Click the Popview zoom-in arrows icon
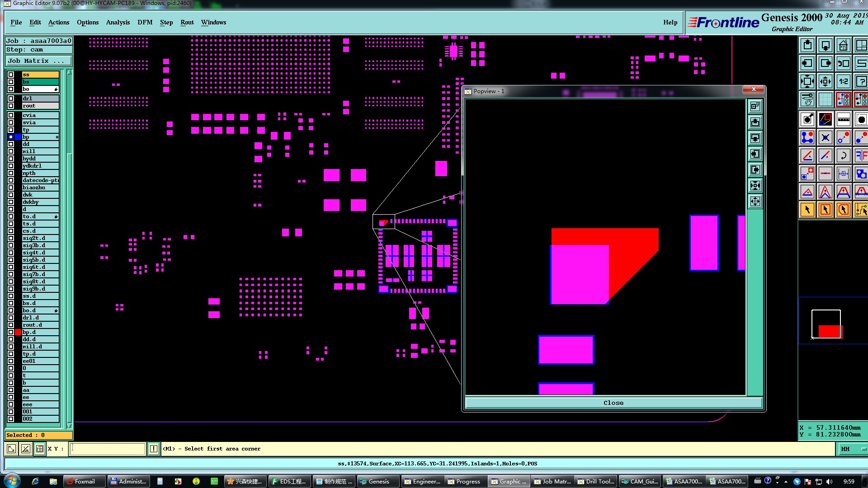This screenshot has width=868, height=488. click(755, 186)
